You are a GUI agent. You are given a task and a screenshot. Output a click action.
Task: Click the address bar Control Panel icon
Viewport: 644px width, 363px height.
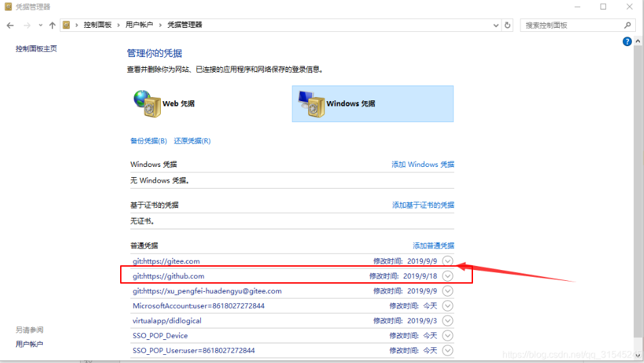pyautogui.click(x=66, y=25)
